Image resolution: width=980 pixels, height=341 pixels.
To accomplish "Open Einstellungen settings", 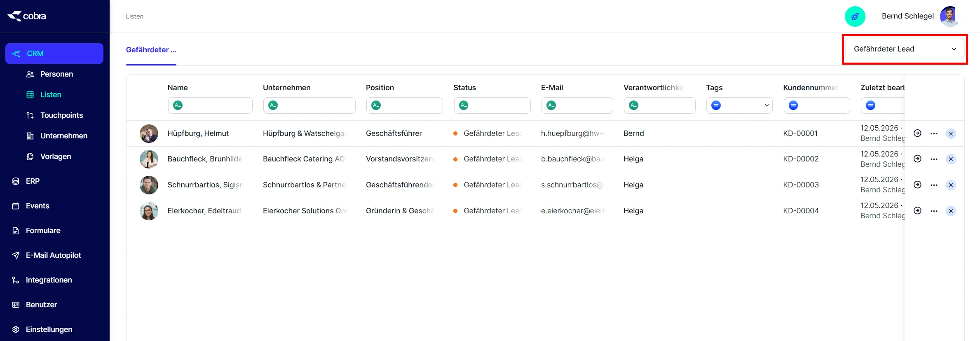I will tap(49, 329).
